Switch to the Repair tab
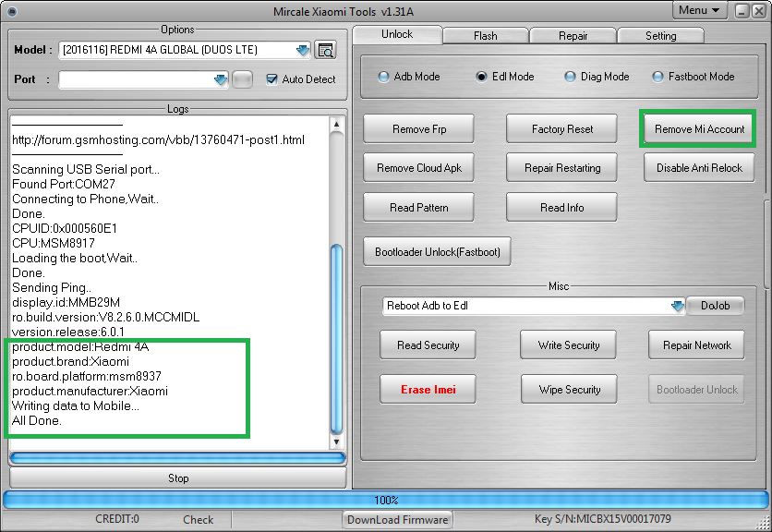Screen dimensions: 772x532 [573, 36]
